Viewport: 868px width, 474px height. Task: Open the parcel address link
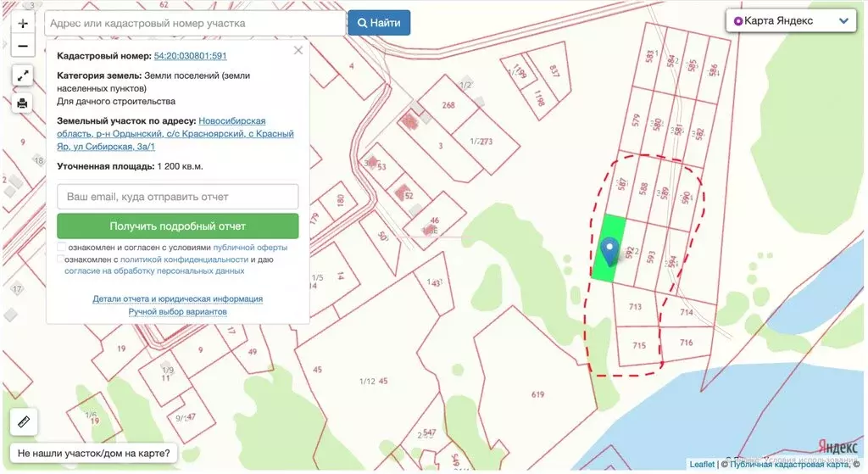(x=175, y=133)
